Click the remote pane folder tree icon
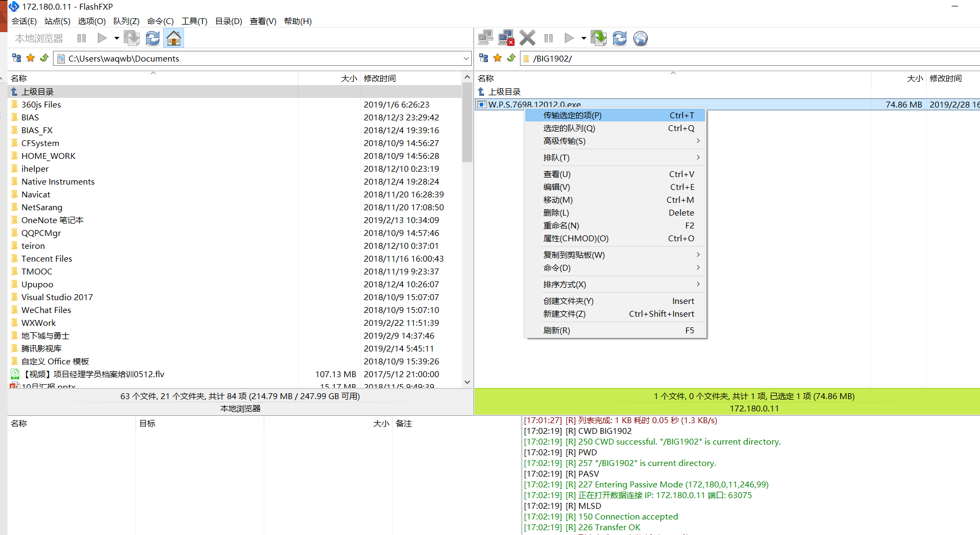980x535 pixels. (484, 58)
